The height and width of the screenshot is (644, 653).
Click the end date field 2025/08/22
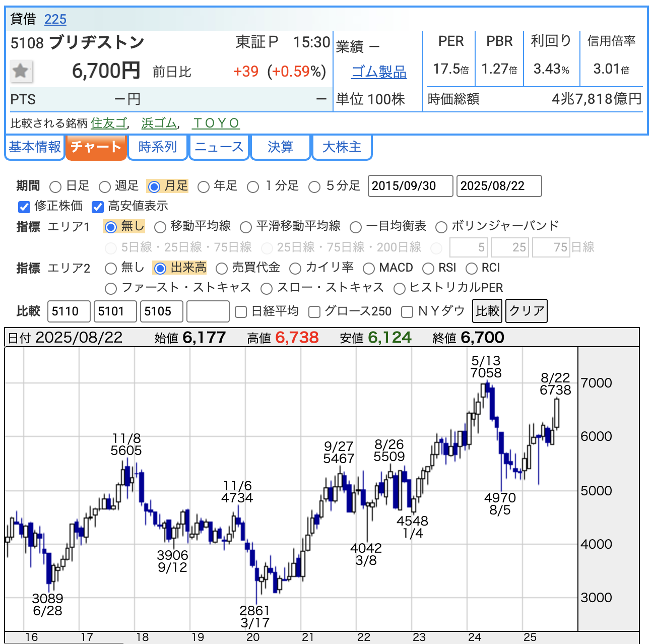click(x=499, y=186)
